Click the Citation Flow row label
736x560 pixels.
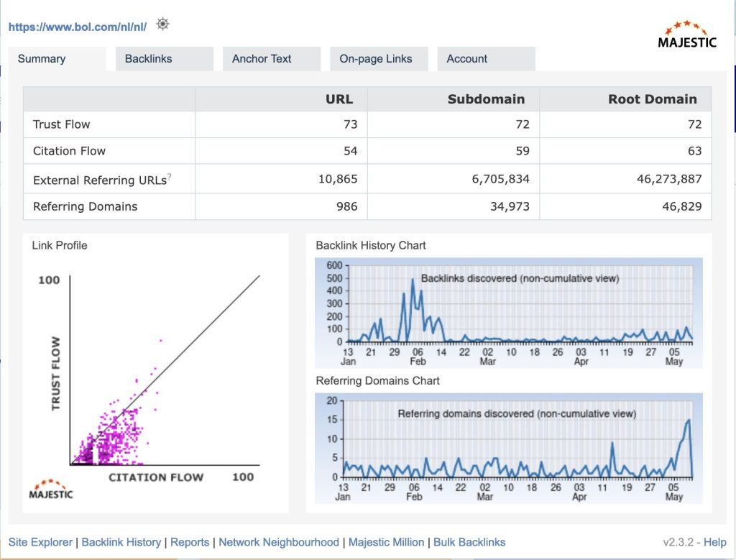[x=70, y=151]
